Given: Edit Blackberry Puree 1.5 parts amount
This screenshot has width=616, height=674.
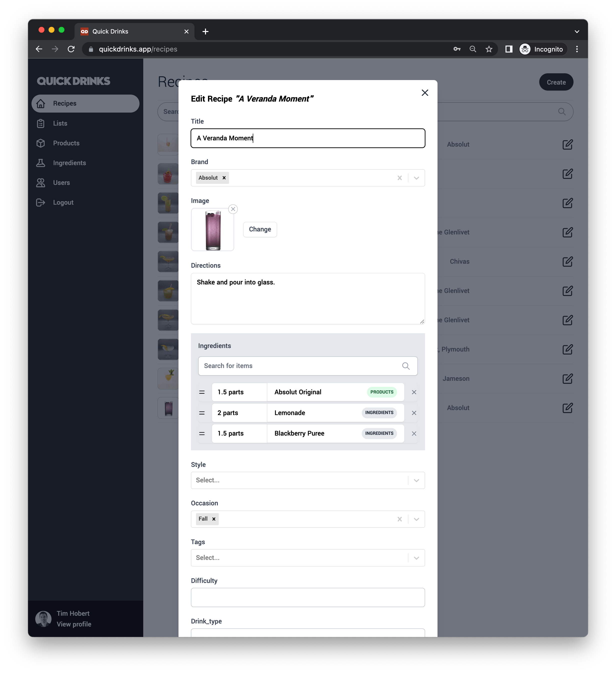Looking at the screenshot, I should pyautogui.click(x=239, y=434).
